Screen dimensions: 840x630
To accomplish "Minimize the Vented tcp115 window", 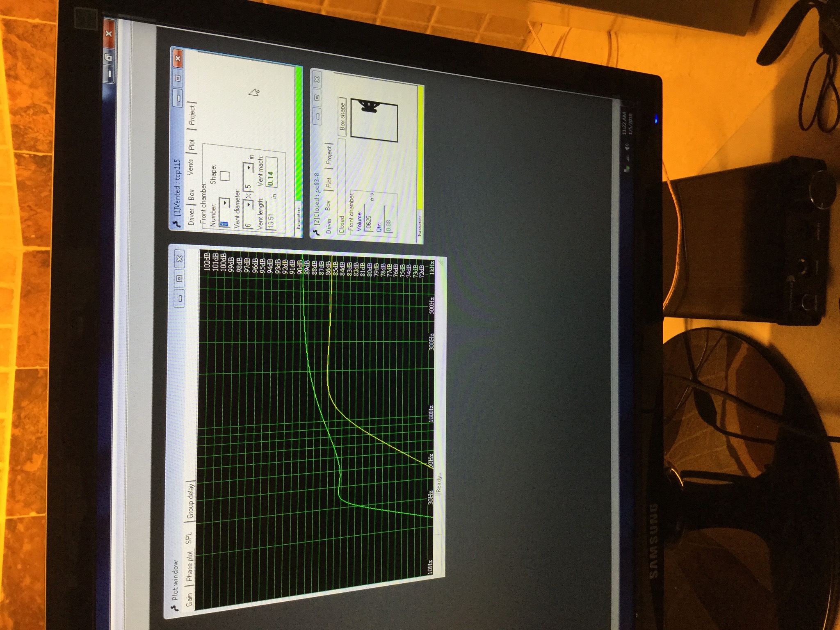I will 178,98.
